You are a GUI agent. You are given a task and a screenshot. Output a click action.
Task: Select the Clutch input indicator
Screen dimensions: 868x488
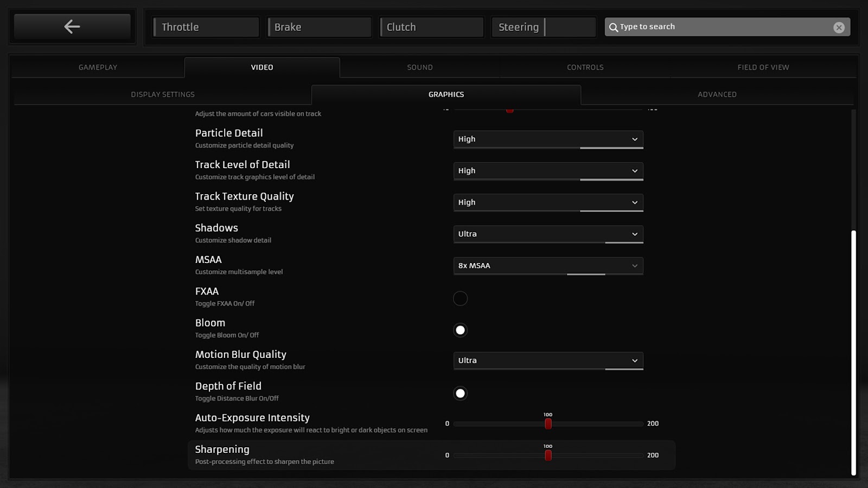click(431, 27)
